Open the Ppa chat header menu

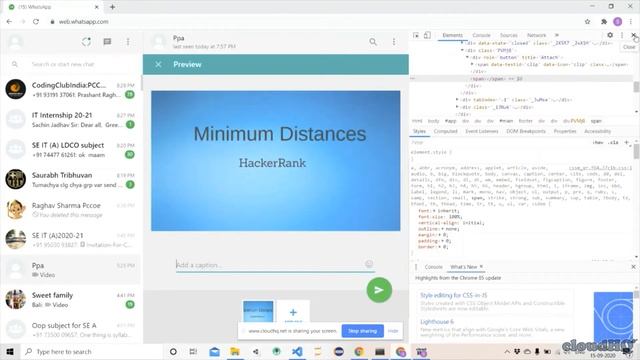pos(394,42)
